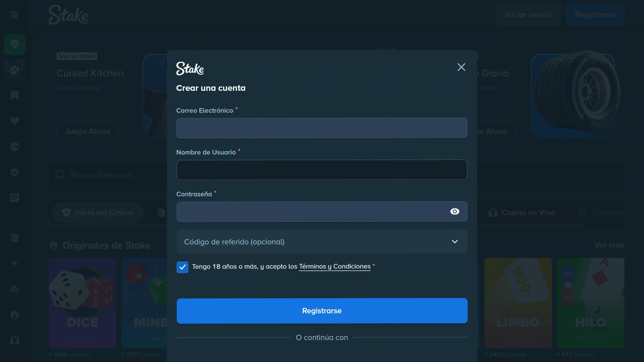Click the Stake logo inside the dialog
644x362 pixels.
190,68
